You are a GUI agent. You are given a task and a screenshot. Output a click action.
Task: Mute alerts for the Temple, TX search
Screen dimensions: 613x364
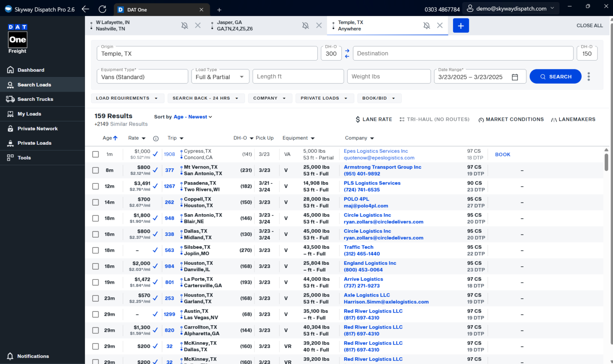(427, 26)
